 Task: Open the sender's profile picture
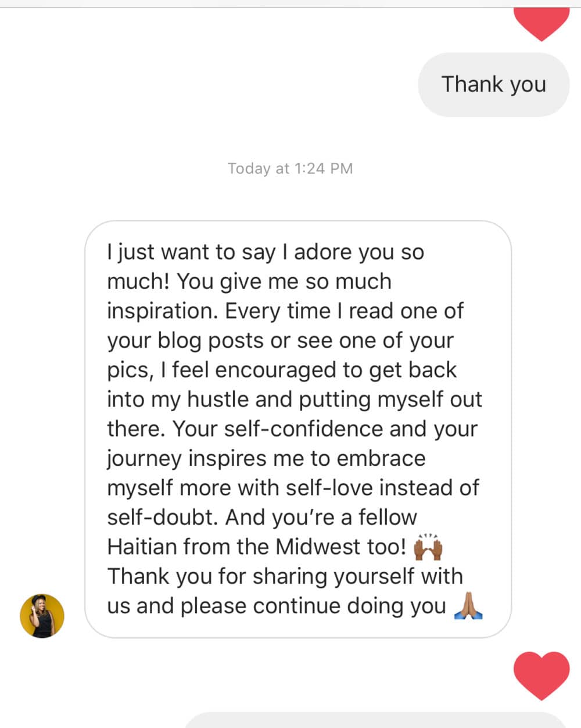(42, 615)
